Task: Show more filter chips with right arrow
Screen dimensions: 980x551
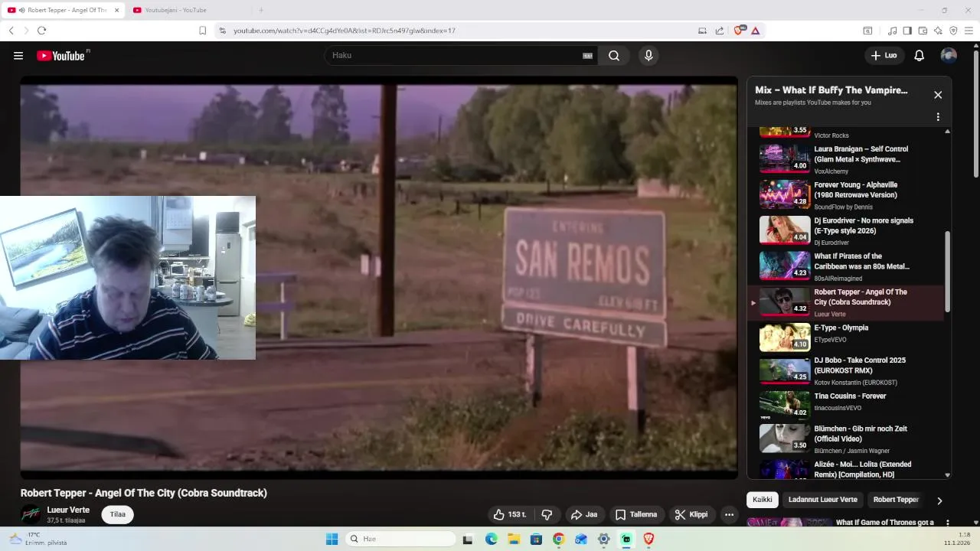Action: click(939, 500)
